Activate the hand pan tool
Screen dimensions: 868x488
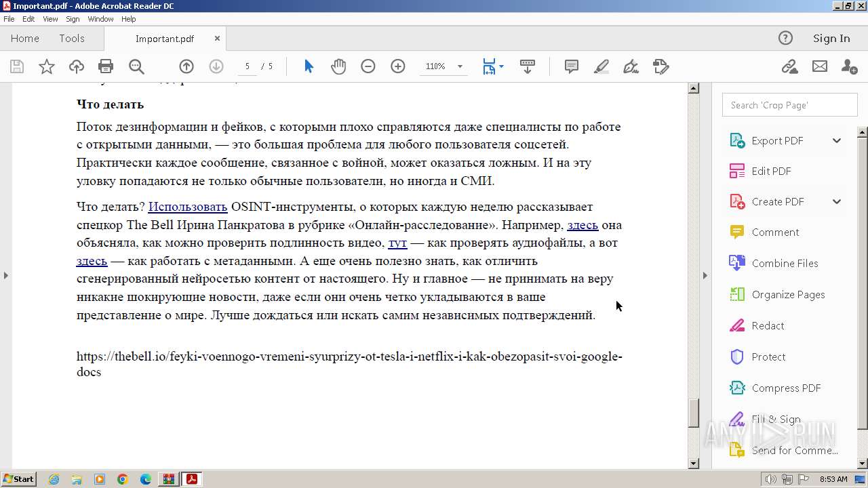338,66
